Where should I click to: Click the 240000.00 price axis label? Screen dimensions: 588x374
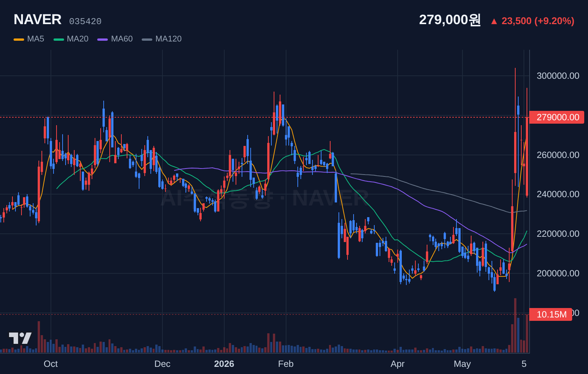558,194
